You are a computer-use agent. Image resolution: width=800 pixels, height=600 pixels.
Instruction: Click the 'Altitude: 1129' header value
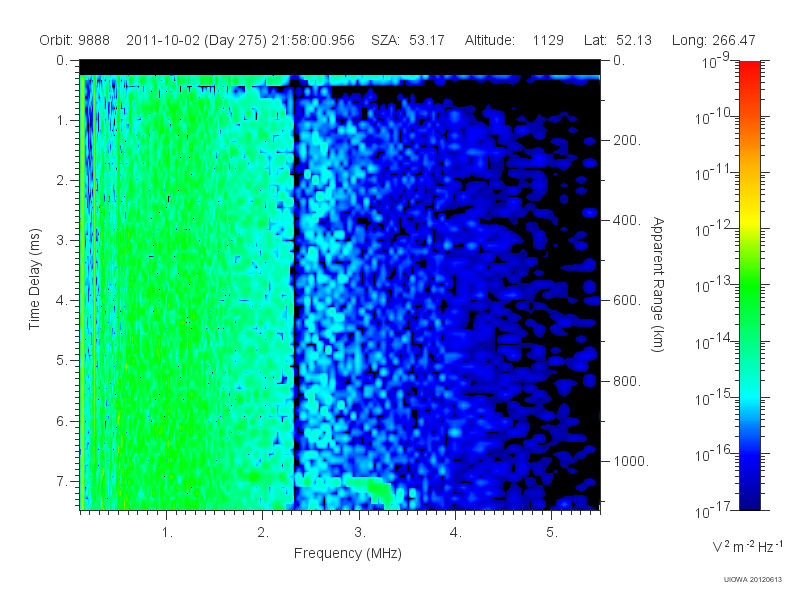pos(514,40)
